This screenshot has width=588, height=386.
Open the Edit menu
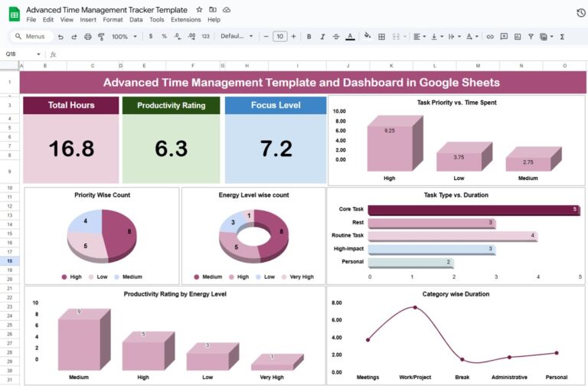click(48, 20)
